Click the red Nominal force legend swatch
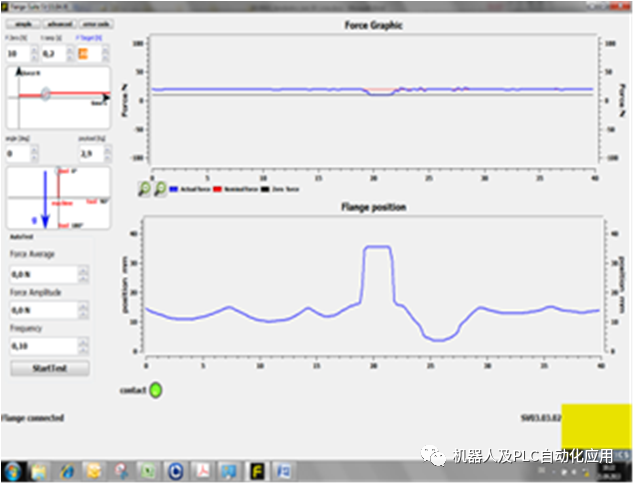Screen dimensions: 635x485 point(217,189)
